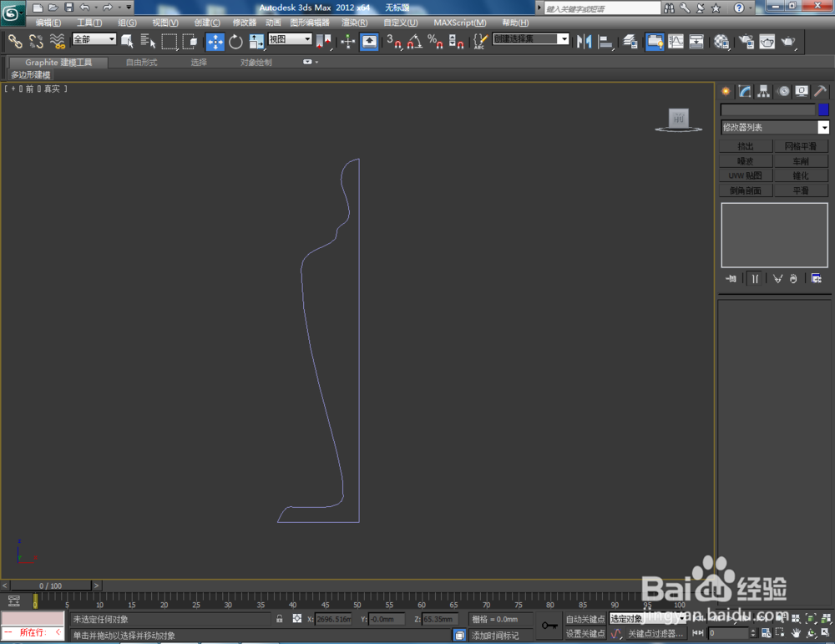Open the 修改器 menu

(x=245, y=23)
